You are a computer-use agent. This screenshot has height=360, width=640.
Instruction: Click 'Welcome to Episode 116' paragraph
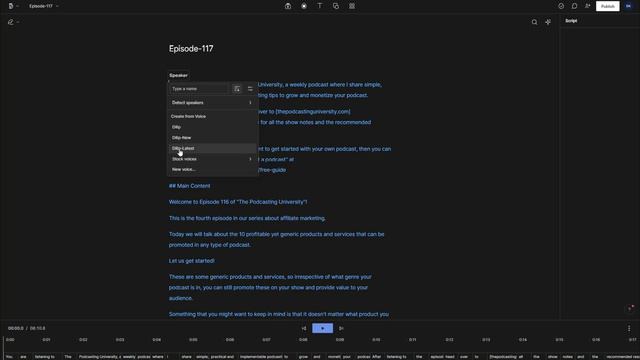[x=238, y=202]
